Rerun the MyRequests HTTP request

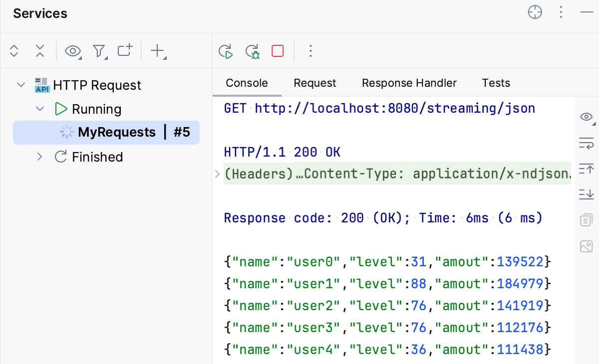tap(225, 51)
